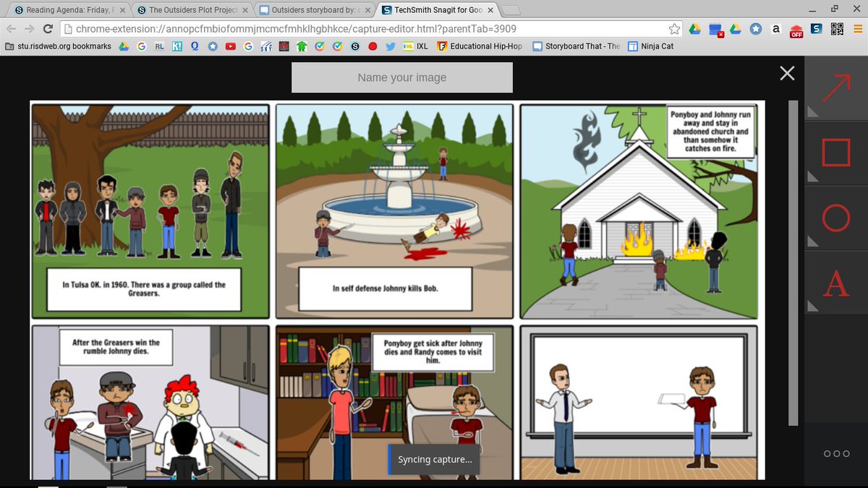
Task: Click the 'Name your image' field
Action: coord(401,77)
